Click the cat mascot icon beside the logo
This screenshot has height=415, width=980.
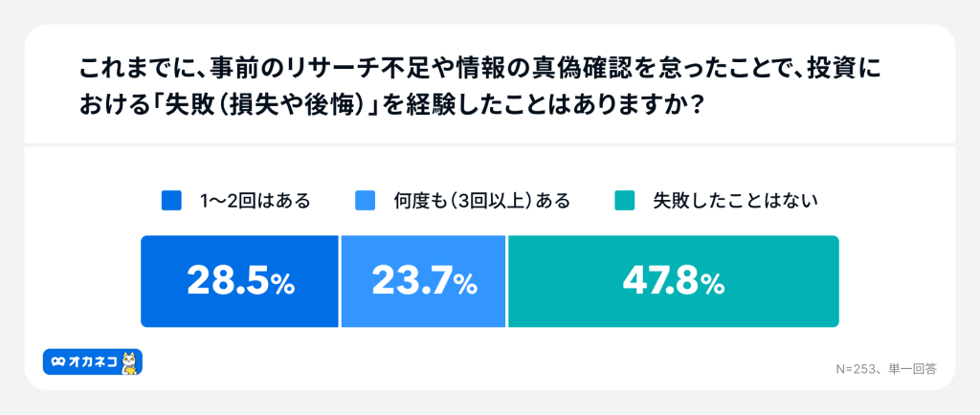[x=131, y=360]
